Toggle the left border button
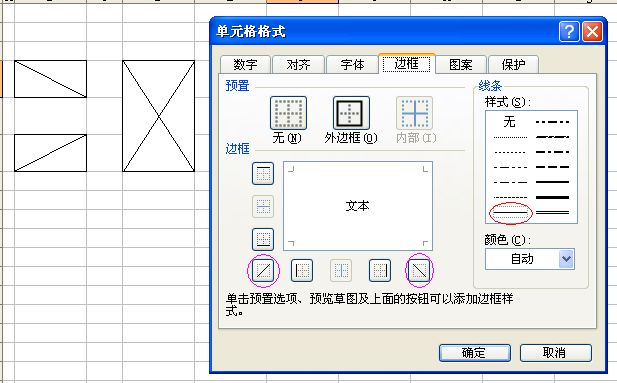 (x=302, y=270)
